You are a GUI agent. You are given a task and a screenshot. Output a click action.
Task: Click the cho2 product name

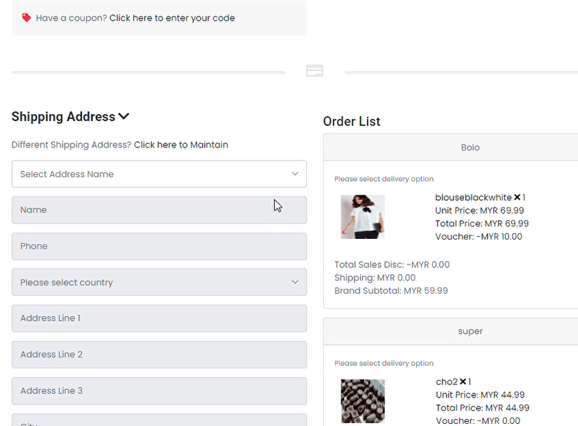pyautogui.click(x=446, y=382)
